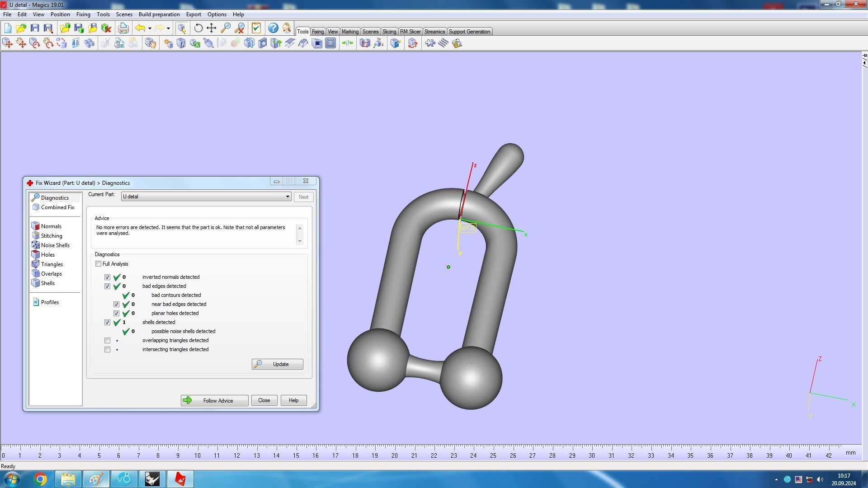Open the Normals fixing page
The width and height of the screenshot is (868, 488).
pos(51,226)
